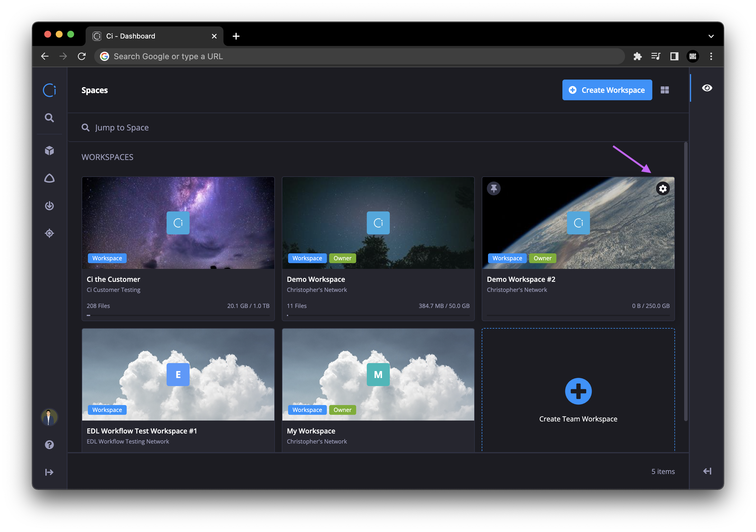Toggle pin on Demo Workspace #2
The image size is (756, 532).
(493, 189)
